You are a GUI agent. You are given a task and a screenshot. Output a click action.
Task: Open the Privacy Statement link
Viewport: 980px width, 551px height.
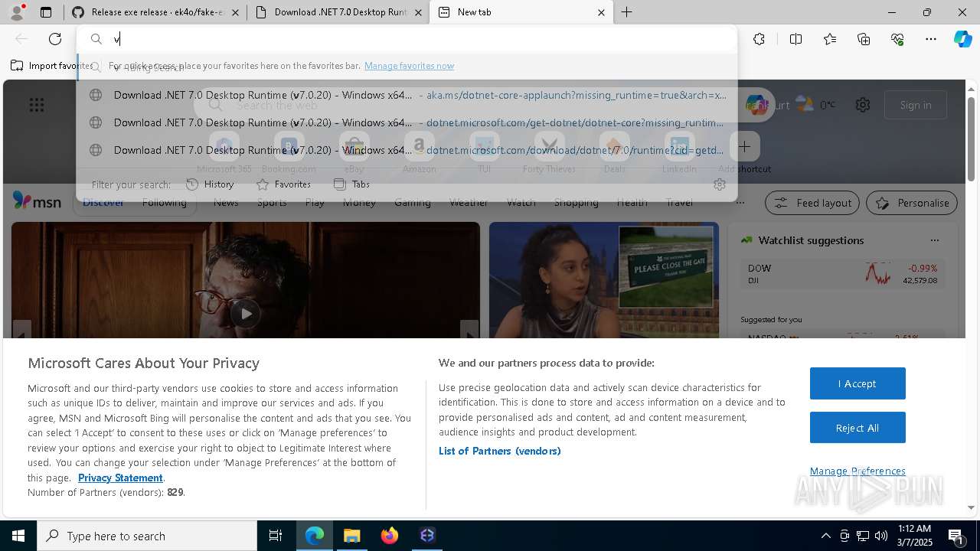(120, 478)
